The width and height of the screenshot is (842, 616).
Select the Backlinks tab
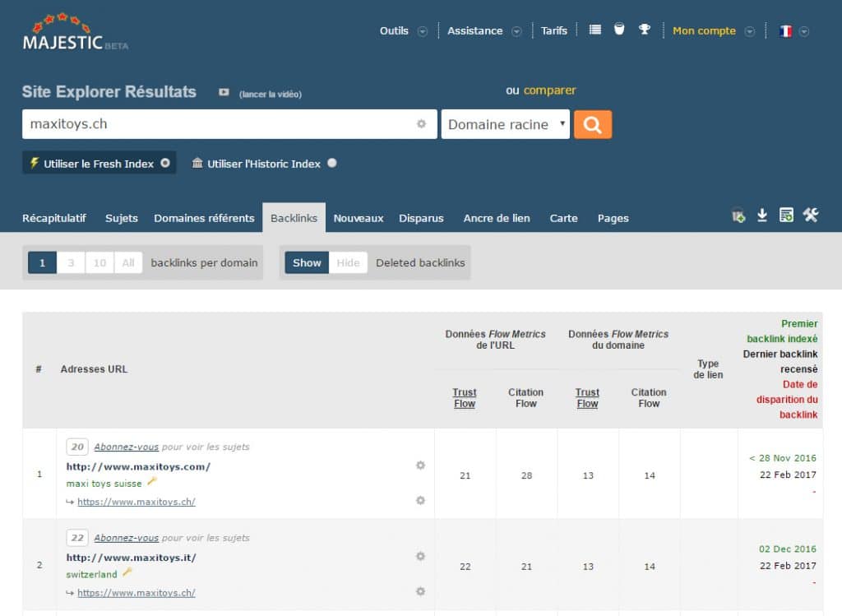pos(294,218)
